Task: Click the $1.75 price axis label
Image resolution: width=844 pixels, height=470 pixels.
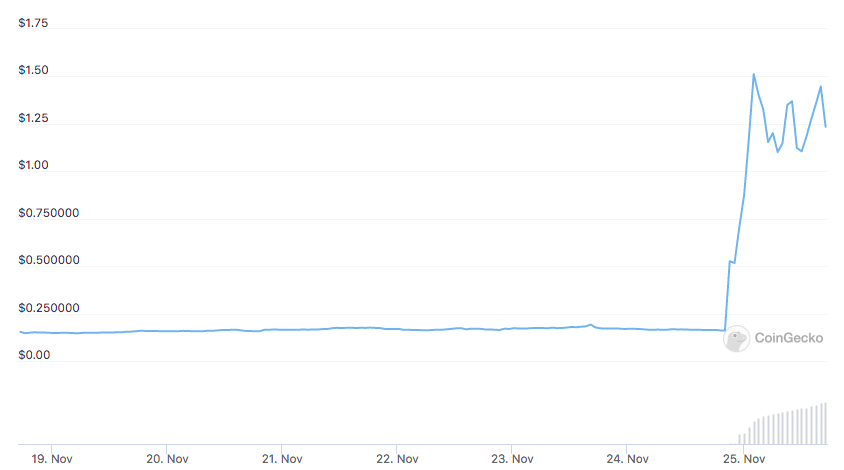Action: [34, 23]
